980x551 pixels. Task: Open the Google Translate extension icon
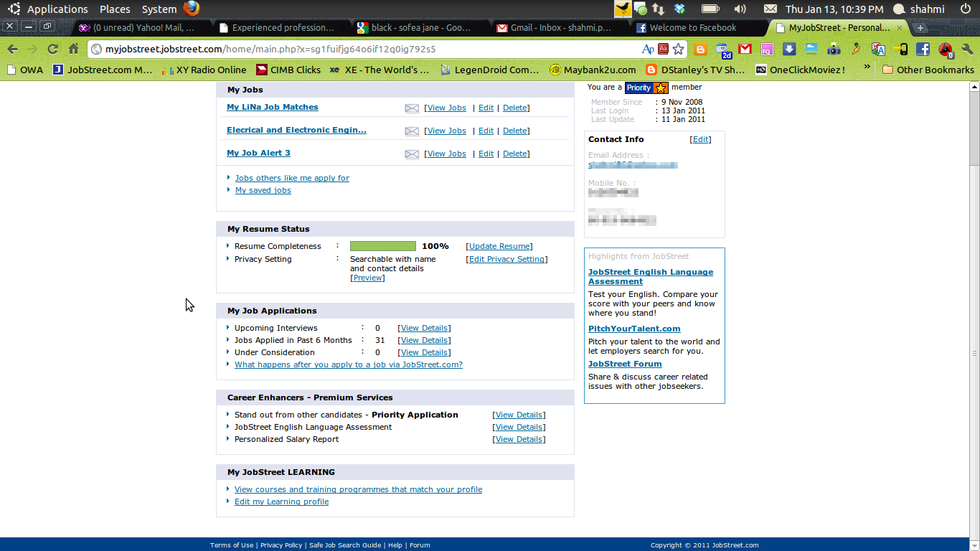(878, 50)
